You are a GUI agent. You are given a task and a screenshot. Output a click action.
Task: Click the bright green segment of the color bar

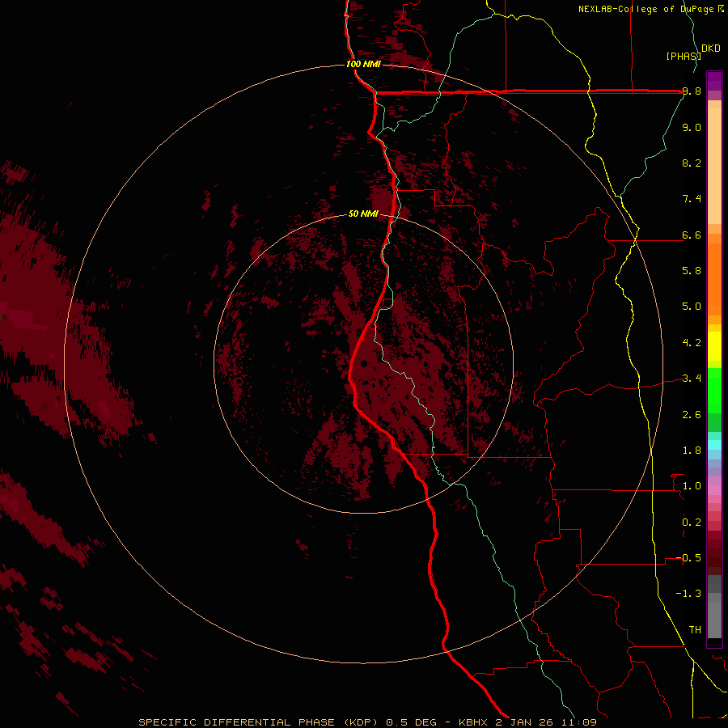click(x=714, y=391)
